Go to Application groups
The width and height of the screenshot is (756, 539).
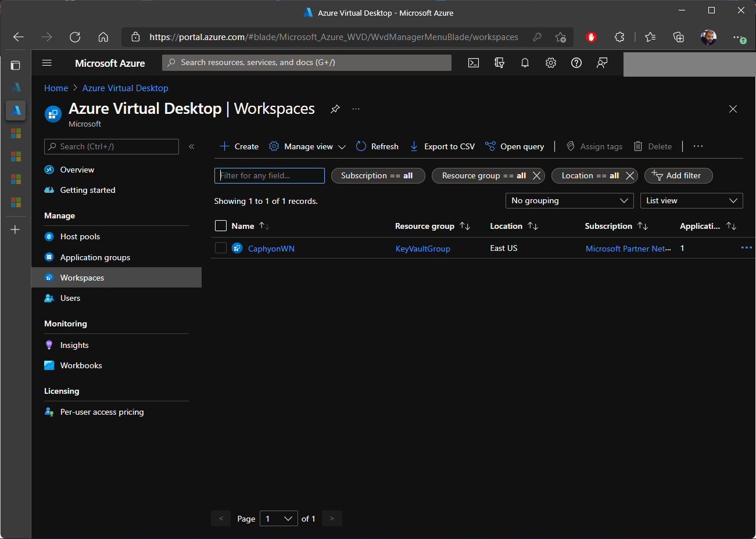pos(95,257)
